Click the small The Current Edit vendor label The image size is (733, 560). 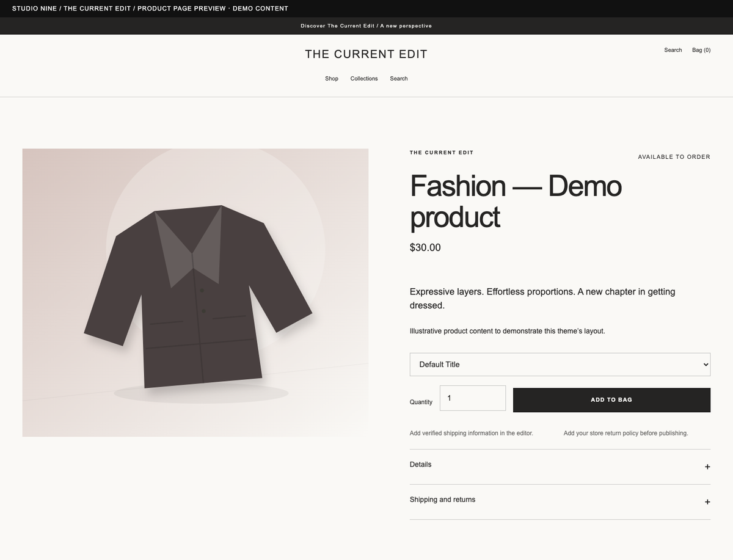[x=442, y=153]
